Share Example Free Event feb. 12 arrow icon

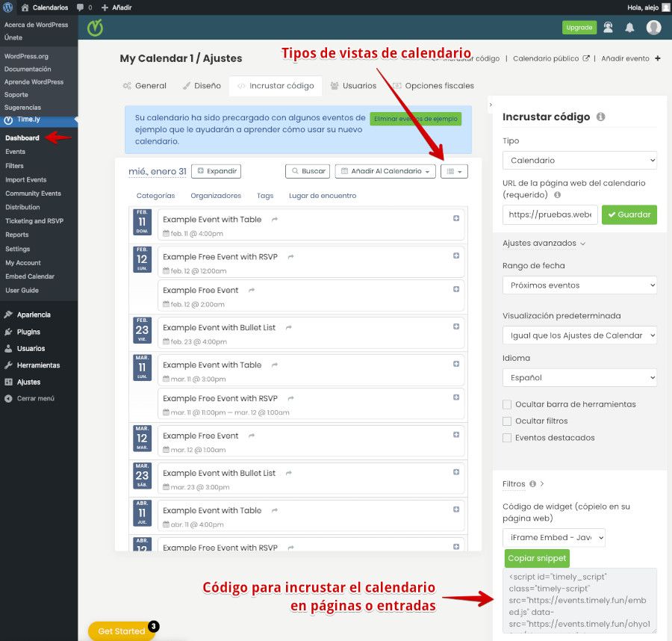coord(252,291)
